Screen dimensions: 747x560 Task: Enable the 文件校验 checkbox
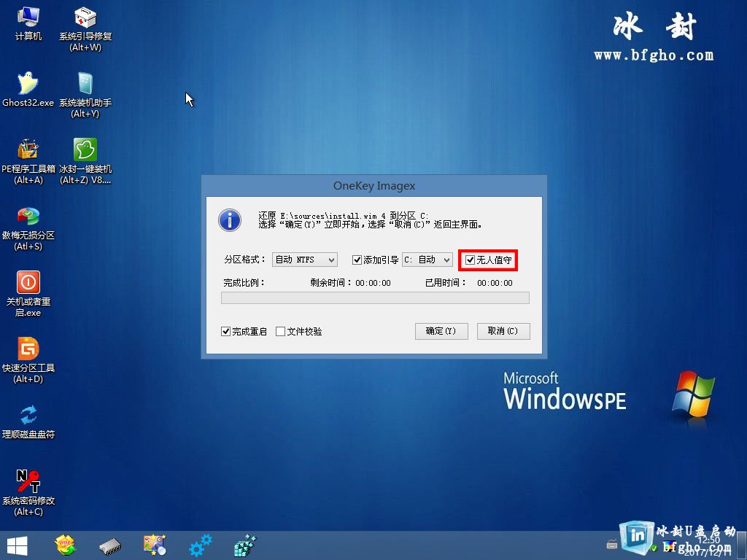coord(281,332)
